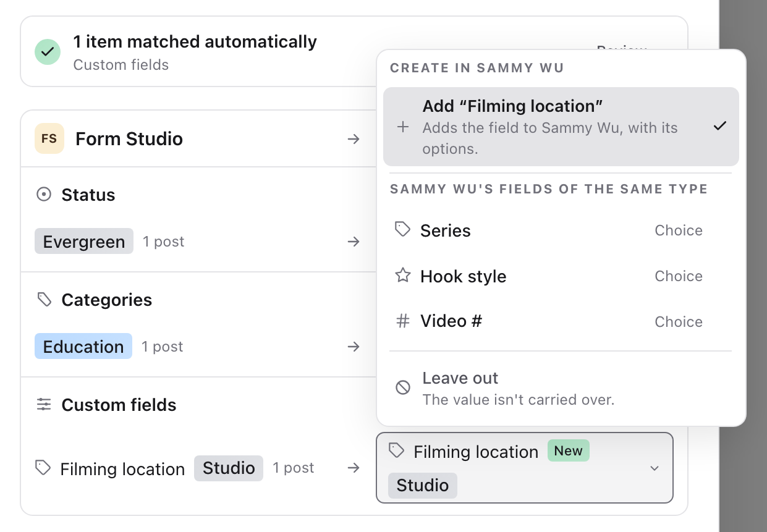Click the plus icon for Add field
The width and height of the screenshot is (767, 532).
[403, 127]
